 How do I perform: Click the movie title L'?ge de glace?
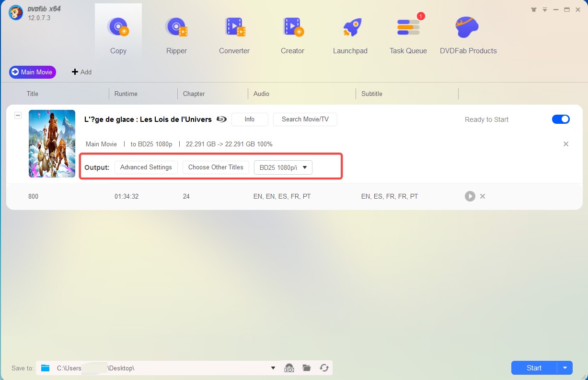tap(148, 119)
